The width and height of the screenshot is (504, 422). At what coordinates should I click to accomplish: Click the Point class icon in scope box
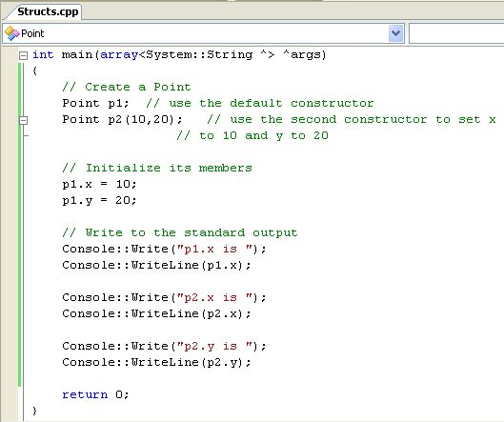click(12, 33)
